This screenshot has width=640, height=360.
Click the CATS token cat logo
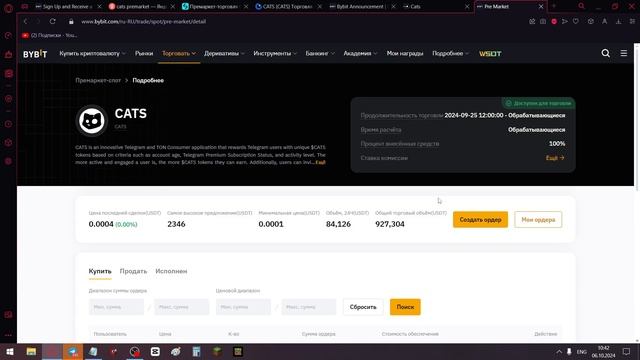(92, 120)
